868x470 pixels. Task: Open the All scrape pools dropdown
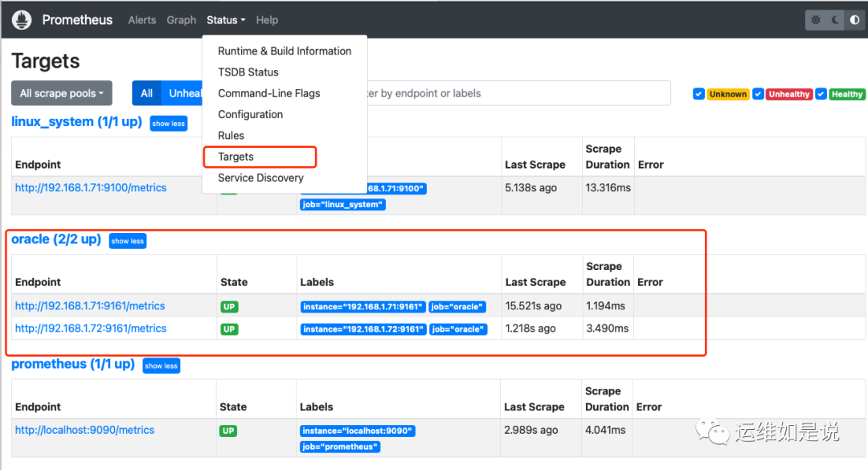(x=62, y=93)
